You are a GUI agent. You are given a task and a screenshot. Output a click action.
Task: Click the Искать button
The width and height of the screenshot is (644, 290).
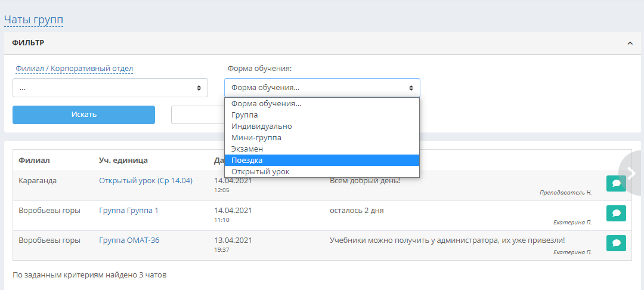tap(84, 115)
